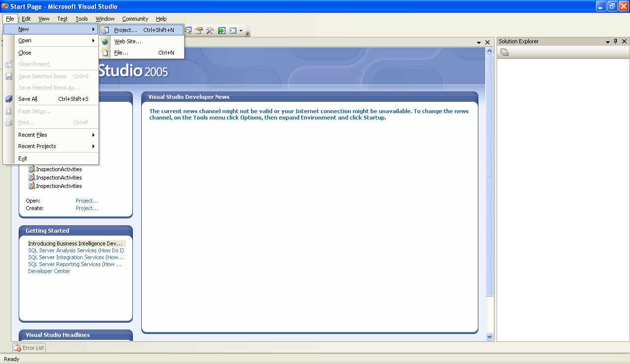The width and height of the screenshot is (630, 364).
Task: Close the Solution Explorer panel
Action: [x=625, y=41]
